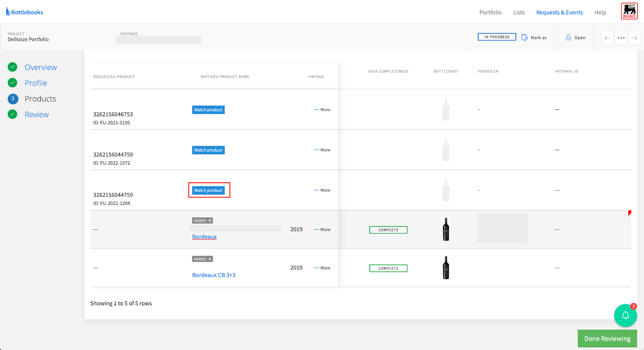Go to next request with right arrow
The width and height of the screenshot is (644, 350).
click(x=634, y=38)
